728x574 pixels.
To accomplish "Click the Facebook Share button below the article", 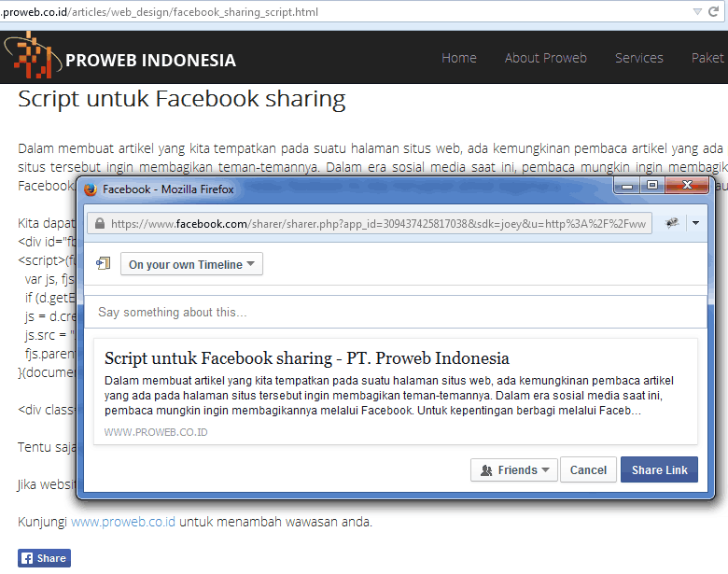I will [x=44, y=558].
